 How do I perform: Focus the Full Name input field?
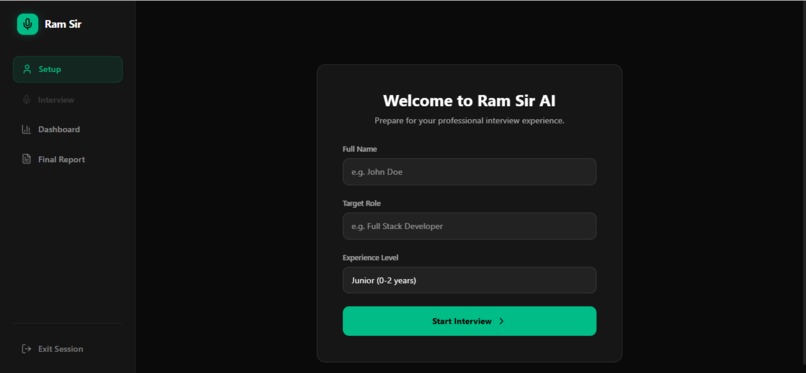click(469, 172)
